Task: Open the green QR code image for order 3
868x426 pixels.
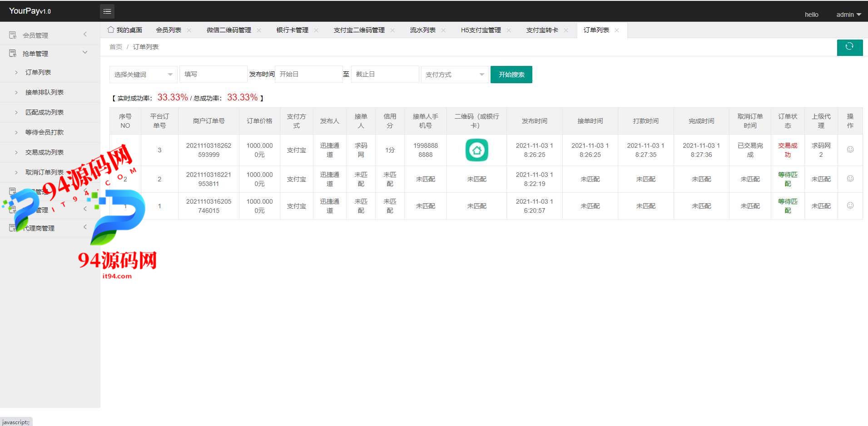Action: coord(476,150)
